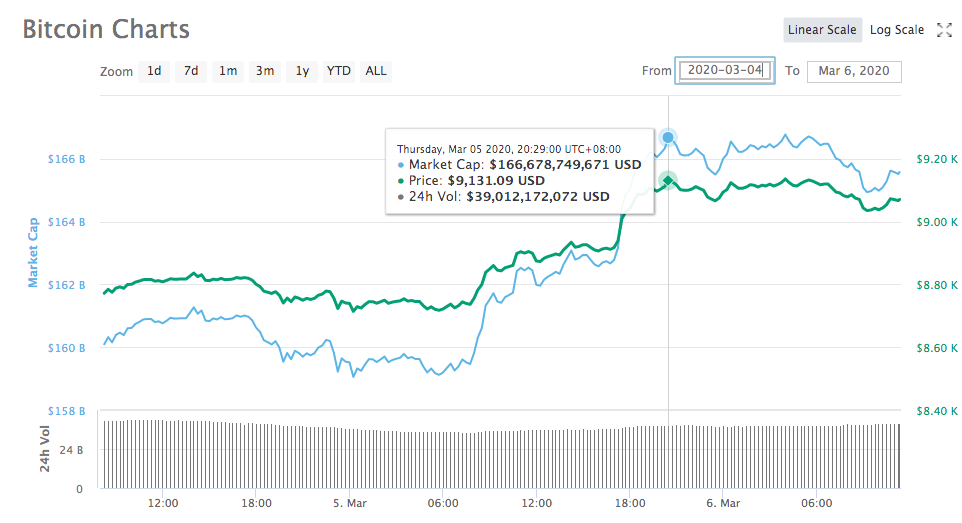Click the $8.60 K price label

tap(937, 348)
